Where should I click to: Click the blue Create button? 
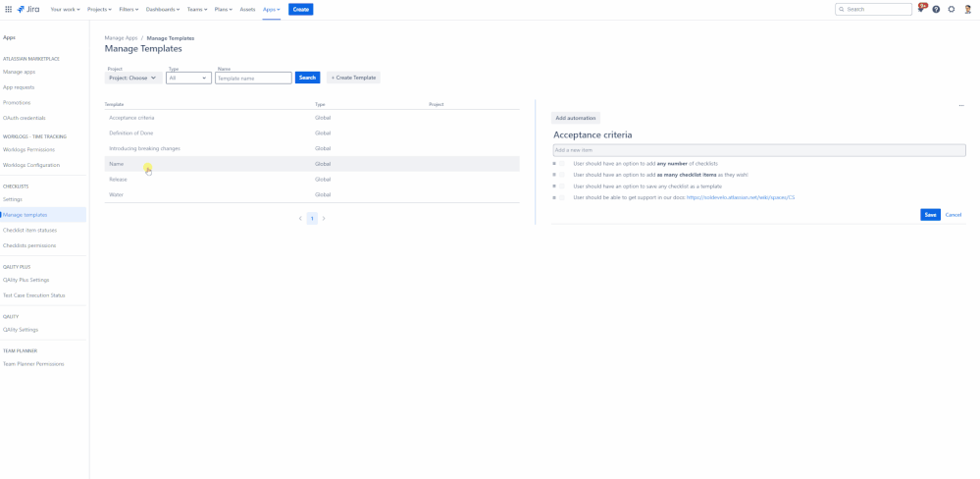coord(300,10)
